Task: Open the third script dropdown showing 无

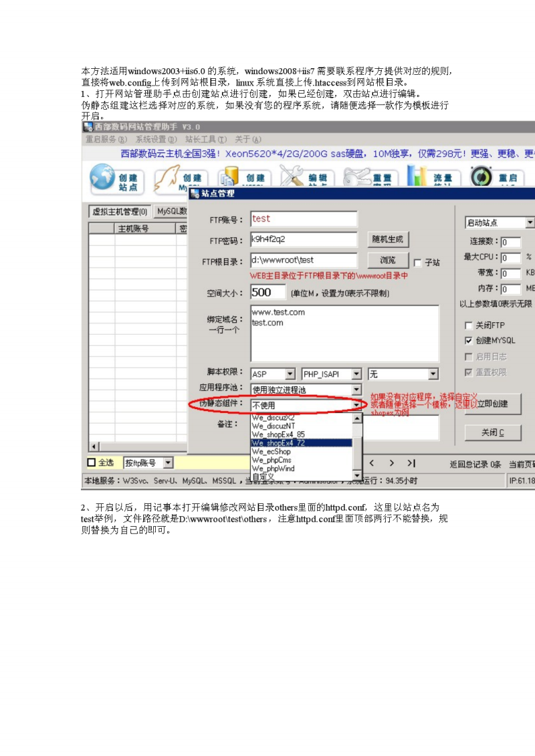Action: tap(433, 374)
